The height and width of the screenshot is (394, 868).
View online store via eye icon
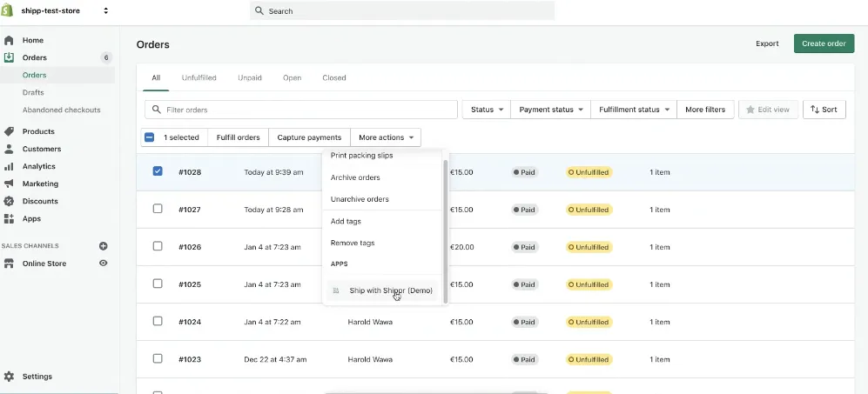[x=103, y=264]
